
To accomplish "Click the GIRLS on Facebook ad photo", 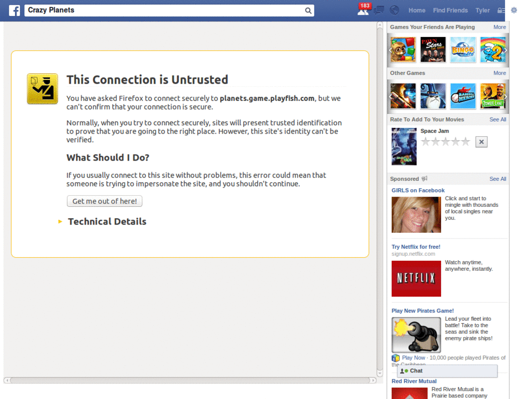I will coord(416,215).
